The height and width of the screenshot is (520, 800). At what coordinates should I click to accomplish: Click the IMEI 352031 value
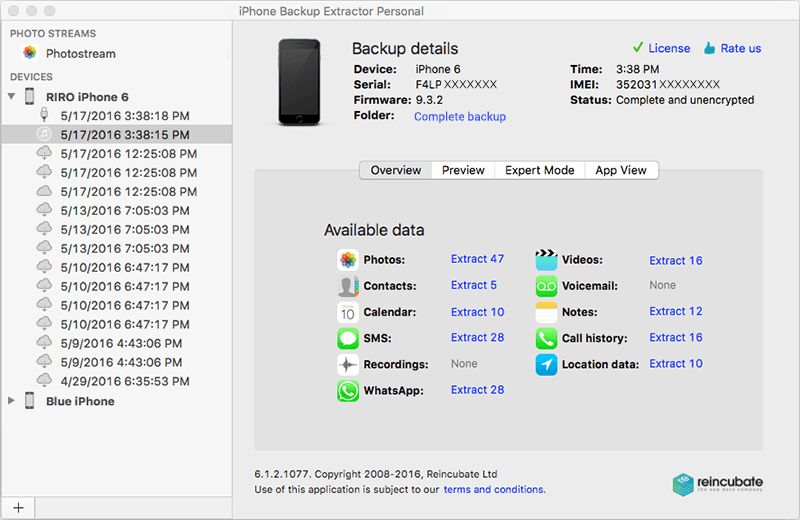pos(667,84)
